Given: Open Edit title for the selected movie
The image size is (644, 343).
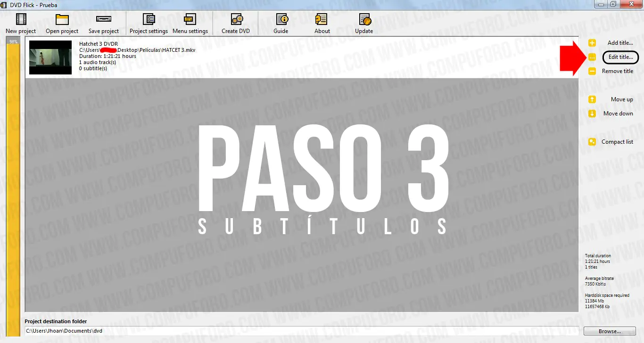Looking at the screenshot, I should pyautogui.click(x=620, y=57).
